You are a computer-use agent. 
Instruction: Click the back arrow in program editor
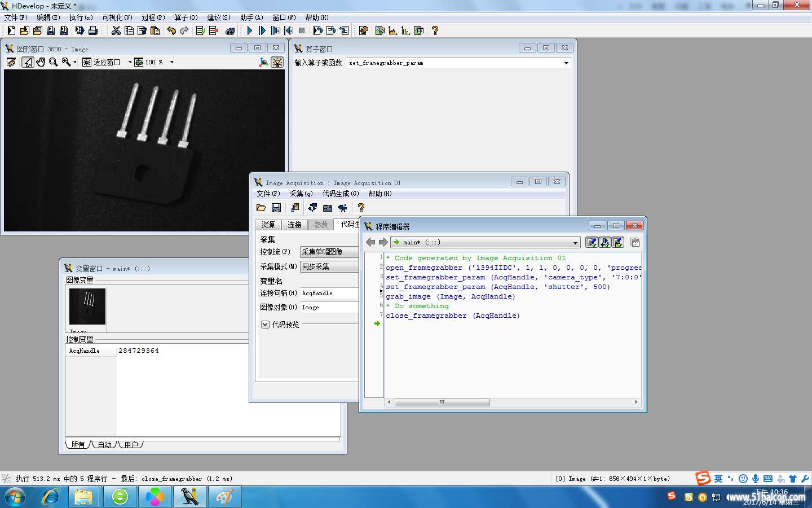370,242
